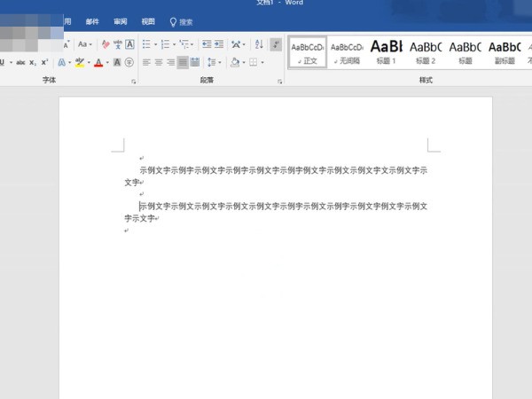Apply the 标题 1 style
Image resolution: width=532 pixels, height=399 pixels.
click(x=386, y=52)
